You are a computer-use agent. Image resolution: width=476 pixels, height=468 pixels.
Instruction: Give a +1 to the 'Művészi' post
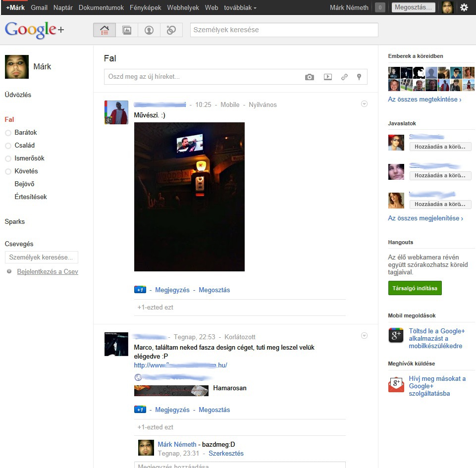pyautogui.click(x=140, y=290)
